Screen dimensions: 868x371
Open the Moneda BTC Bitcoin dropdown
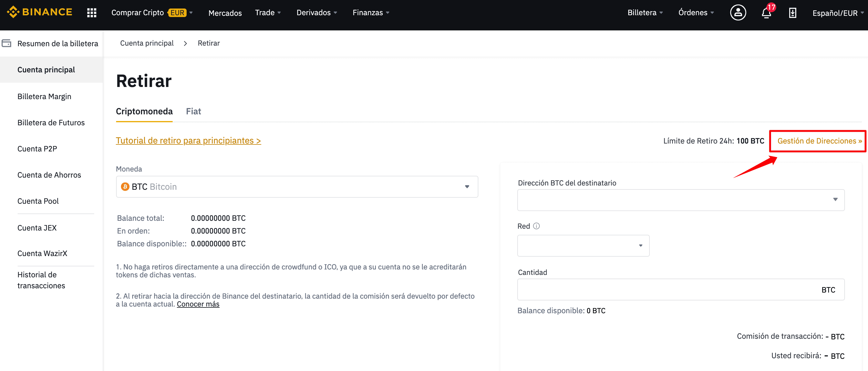point(297,186)
